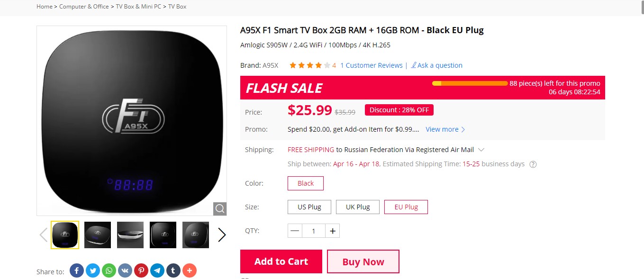Share on VK icon

pos(125,270)
